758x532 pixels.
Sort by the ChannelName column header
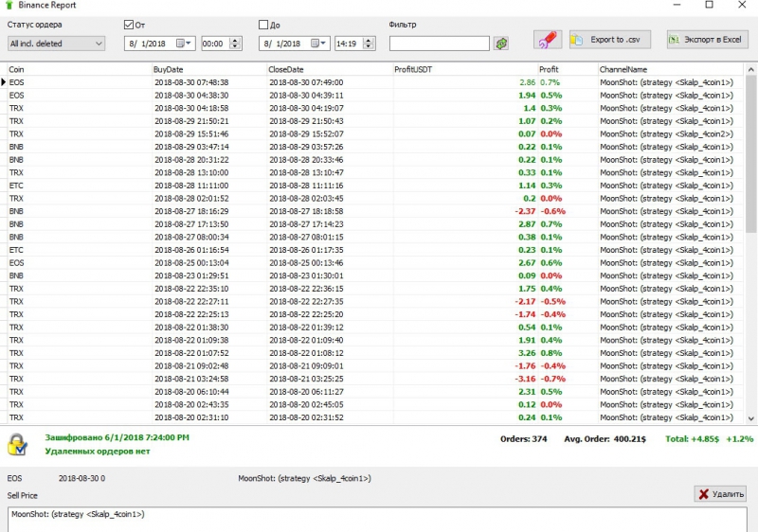click(x=671, y=69)
